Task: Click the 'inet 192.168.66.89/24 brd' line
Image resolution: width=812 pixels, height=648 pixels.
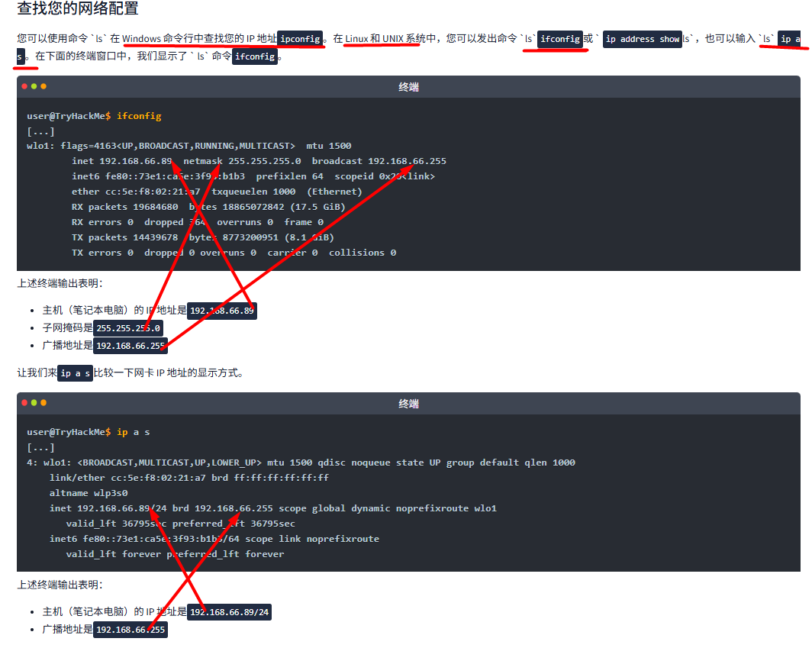Action: (x=273, y=508)
